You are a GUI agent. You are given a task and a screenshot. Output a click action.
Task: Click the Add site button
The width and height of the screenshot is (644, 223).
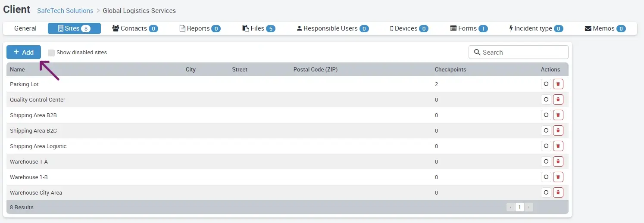tap(24, 52)
